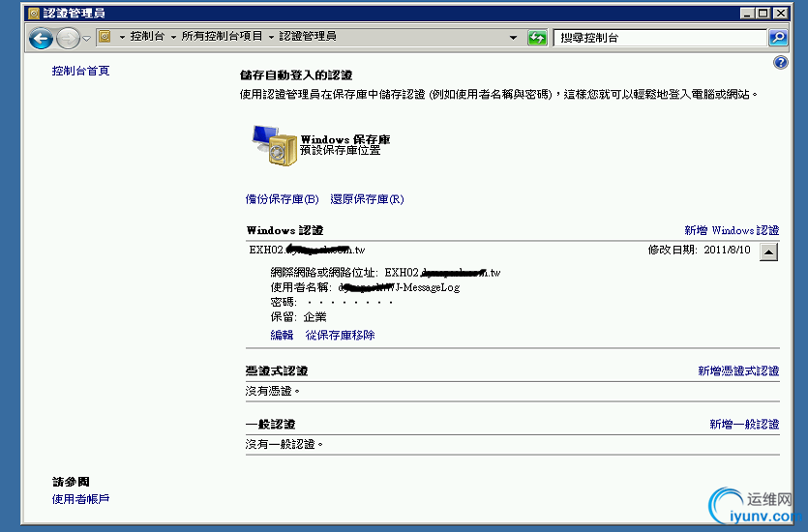Click the 修改日期: 2011/8/10 text
This screenshot has height=532, width=808.
(x=700, y=251)
